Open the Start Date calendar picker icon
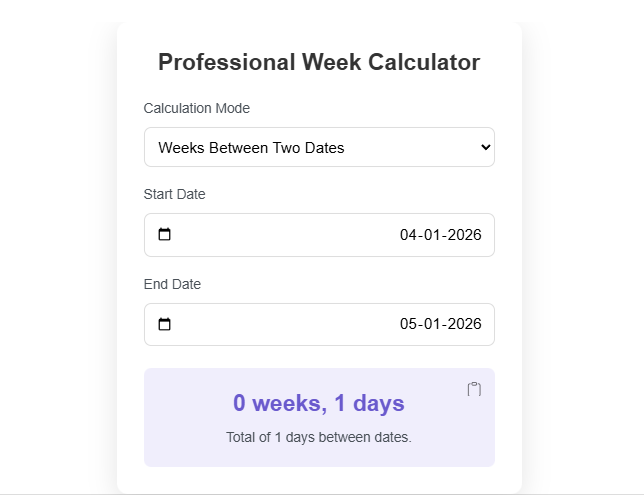 click(x=165, y=235)
